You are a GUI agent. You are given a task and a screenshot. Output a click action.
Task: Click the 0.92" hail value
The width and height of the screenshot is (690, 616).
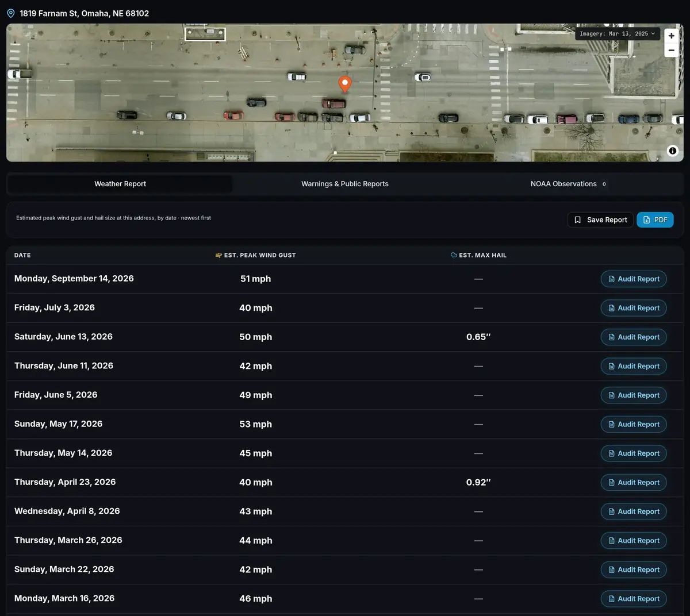coord(478,482)
